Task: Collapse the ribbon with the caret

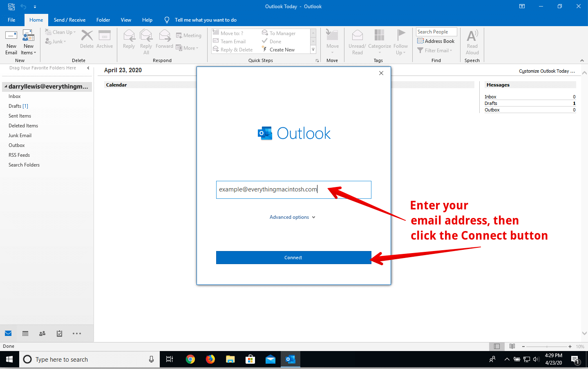Action: [582, 60]
